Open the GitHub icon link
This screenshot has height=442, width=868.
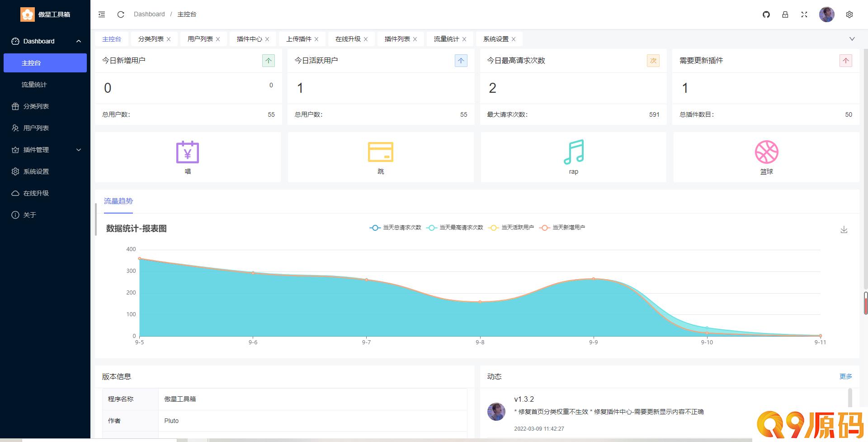766,14
